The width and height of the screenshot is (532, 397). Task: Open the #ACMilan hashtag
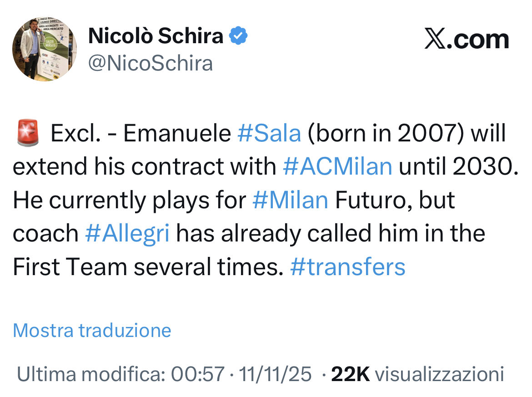337,167
